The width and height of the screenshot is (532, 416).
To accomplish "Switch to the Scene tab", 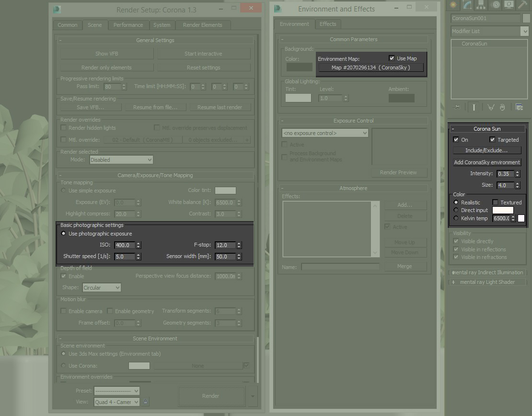I will (95, 25).
